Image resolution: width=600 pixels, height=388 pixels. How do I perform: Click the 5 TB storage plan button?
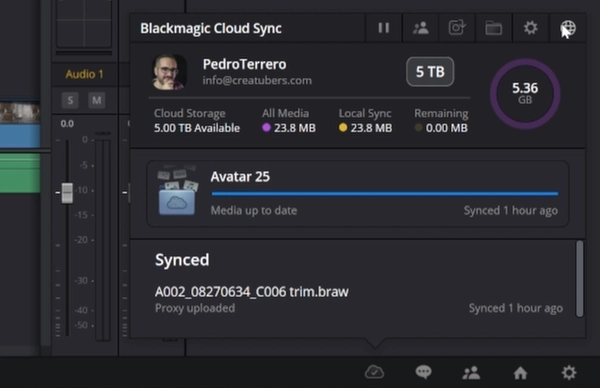point(430,72)
